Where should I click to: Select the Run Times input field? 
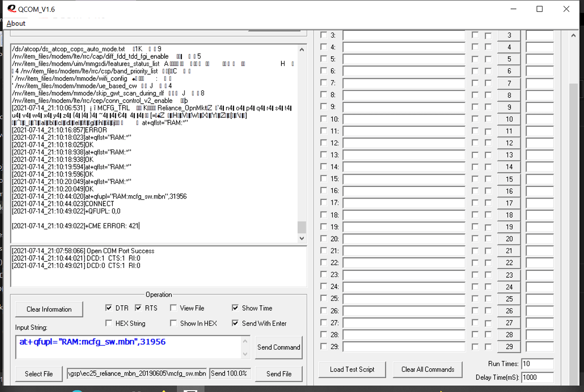click(x=537, y=364)
